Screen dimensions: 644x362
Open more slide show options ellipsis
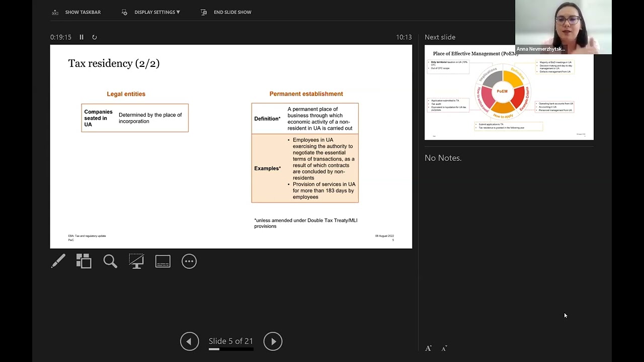[189, 261]
